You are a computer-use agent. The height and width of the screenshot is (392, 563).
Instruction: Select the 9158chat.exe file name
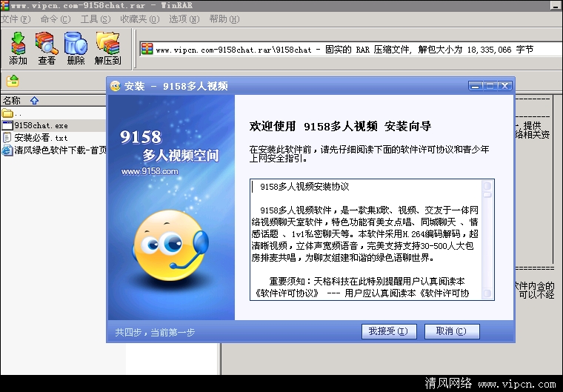tap(41, 125)
